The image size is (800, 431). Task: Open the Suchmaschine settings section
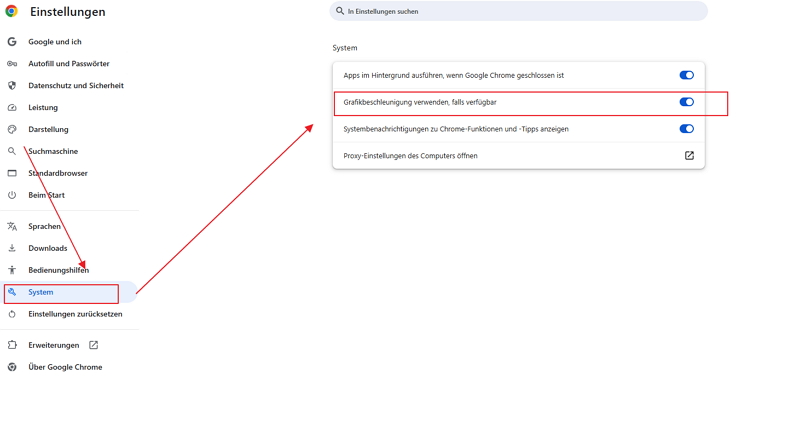click(x=53, y=152)
